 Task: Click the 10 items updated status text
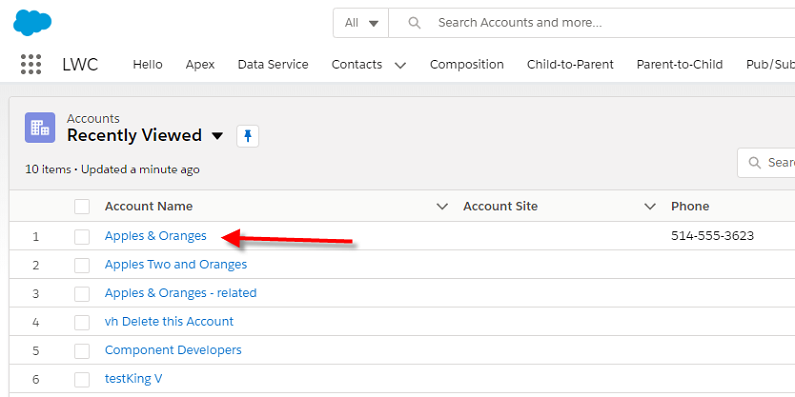[x=113, y=169]
